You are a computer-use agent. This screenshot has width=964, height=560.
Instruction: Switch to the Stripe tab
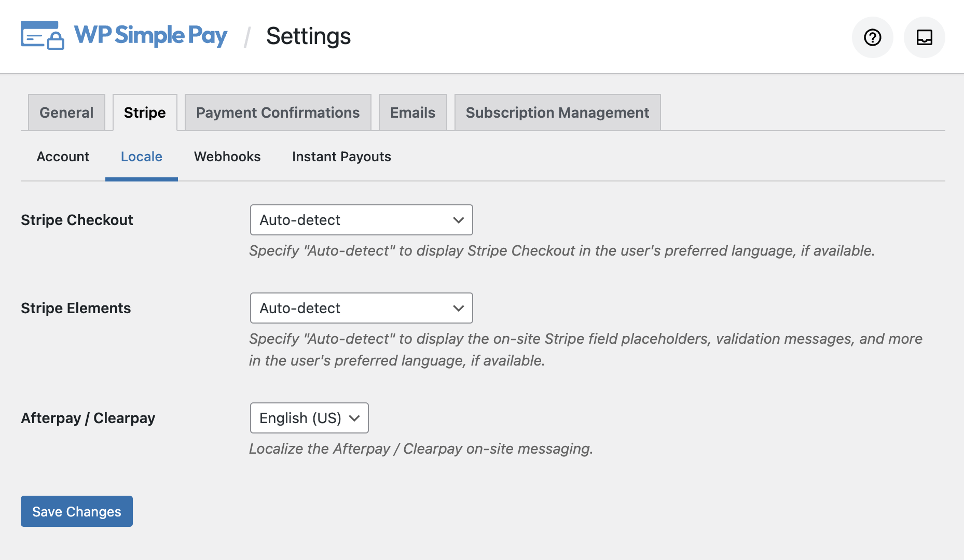[x=144, y=112]
